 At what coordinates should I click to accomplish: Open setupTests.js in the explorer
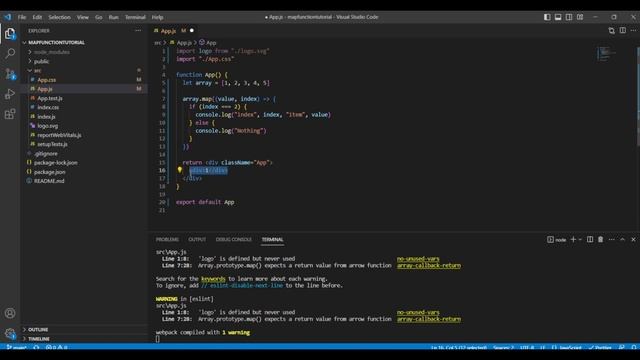click(x=52, y=144)
